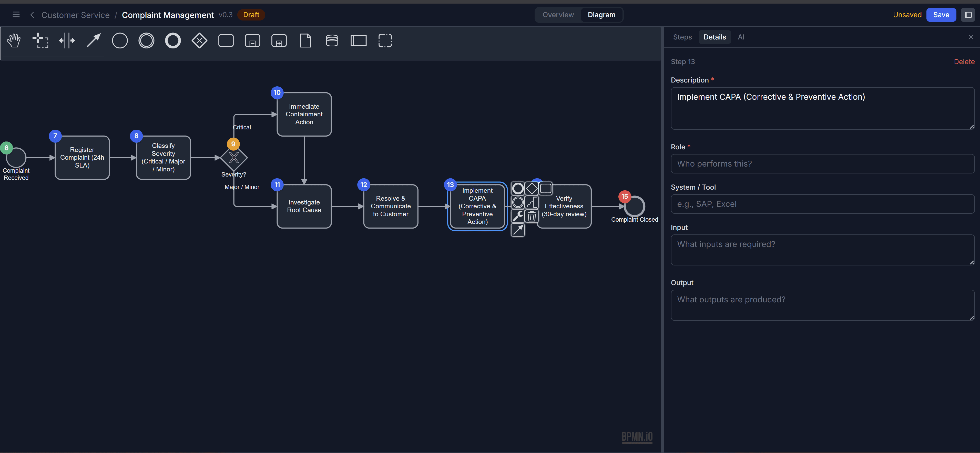Select the hand (pan) tool

(14, 40)
